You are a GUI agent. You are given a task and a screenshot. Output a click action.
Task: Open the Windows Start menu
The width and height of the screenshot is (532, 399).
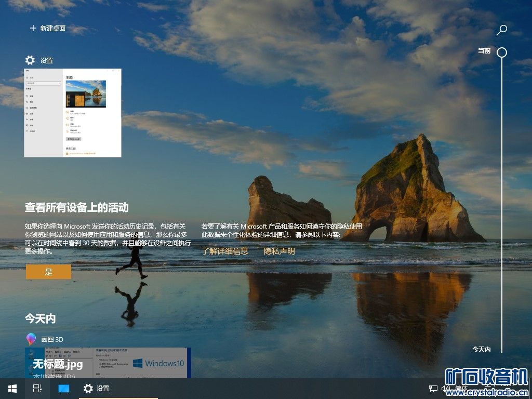click(12, 388)
